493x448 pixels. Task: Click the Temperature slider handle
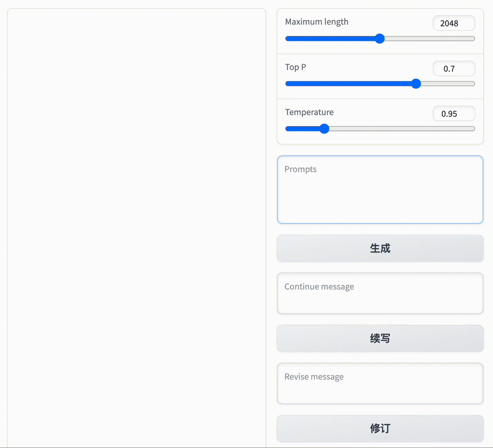click(324, 129)
